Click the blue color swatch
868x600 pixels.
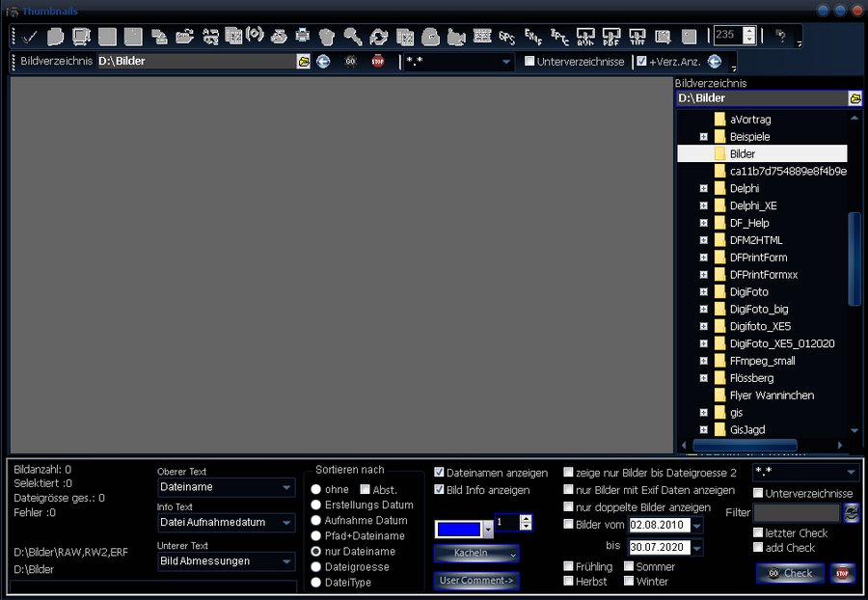(458, 529)
